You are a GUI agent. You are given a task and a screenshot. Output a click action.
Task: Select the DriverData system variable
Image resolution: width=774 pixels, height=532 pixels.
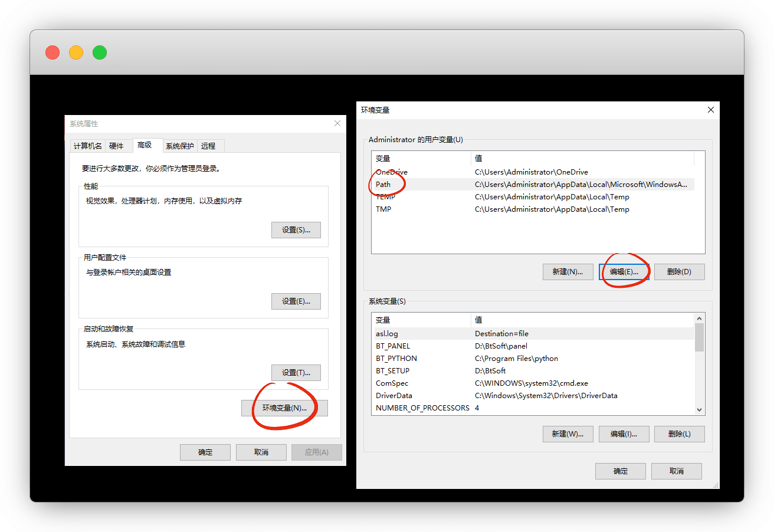tap(533, 396)
